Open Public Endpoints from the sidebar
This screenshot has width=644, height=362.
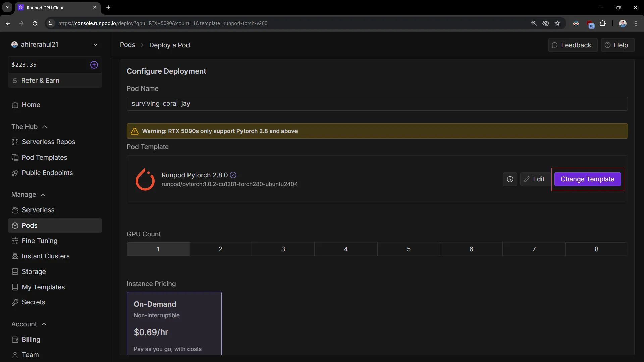pyautogui.click(x=47, y=173)
